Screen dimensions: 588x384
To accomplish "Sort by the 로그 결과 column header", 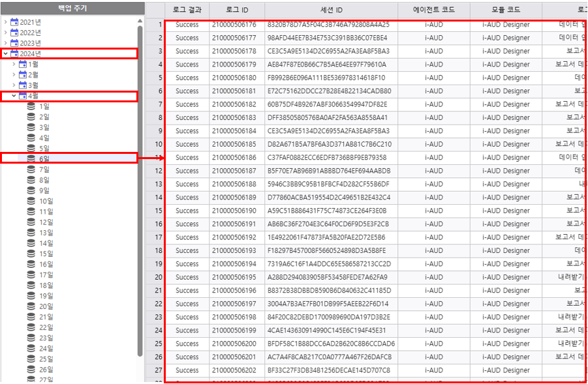I will tap(187, 10).
